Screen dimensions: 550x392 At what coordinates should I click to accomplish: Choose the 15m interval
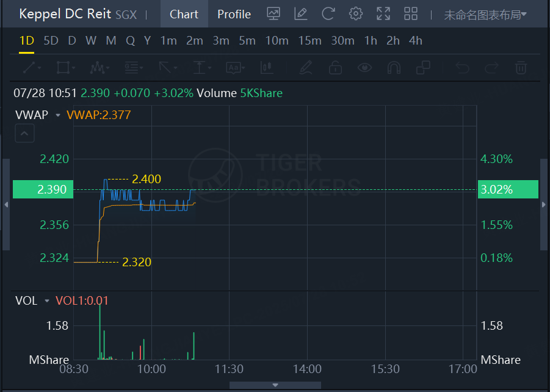point(309,41)
